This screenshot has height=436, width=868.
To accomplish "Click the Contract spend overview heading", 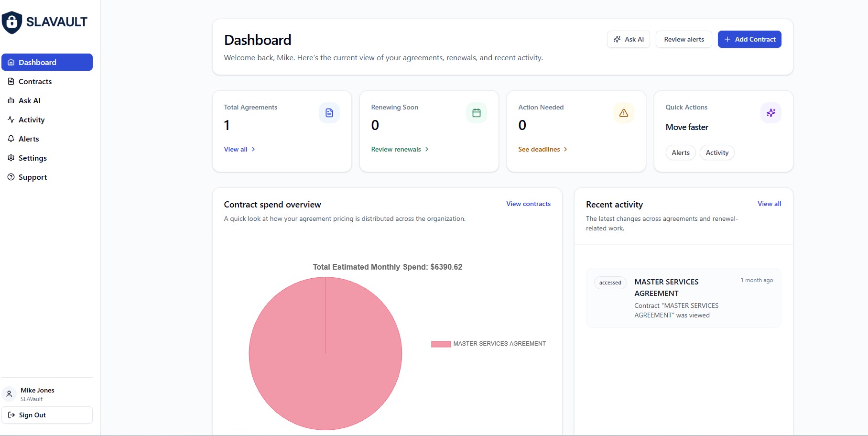I will [272, 205].
